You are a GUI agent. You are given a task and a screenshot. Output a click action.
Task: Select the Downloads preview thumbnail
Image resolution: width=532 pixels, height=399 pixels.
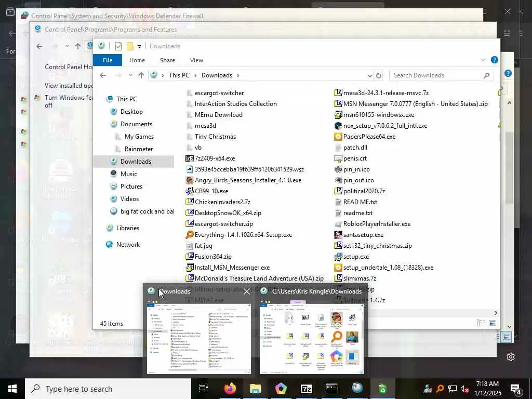(x=199, y=339)
